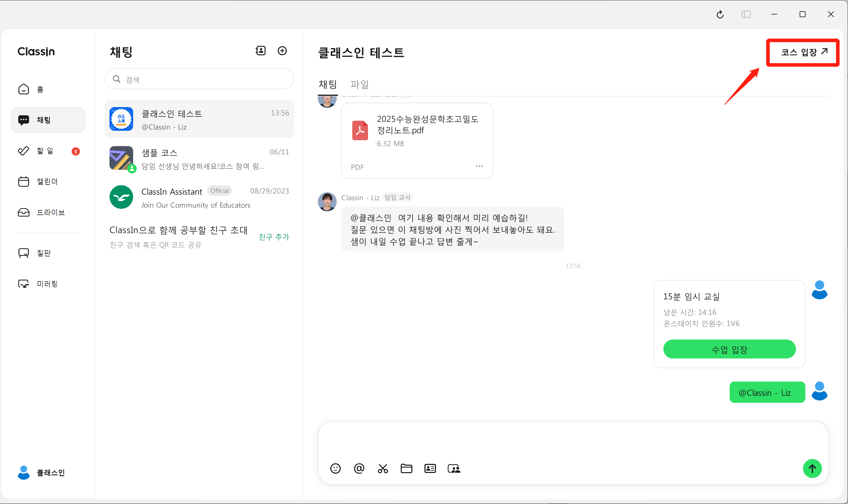
Task: Click the to-do checkmark icon
Action: [23, 151]
